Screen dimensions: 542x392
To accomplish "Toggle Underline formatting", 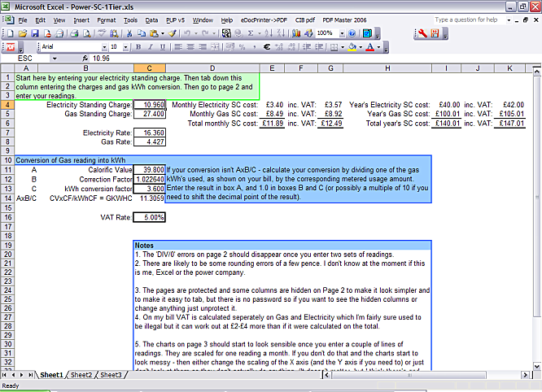I will coord(163,46).
